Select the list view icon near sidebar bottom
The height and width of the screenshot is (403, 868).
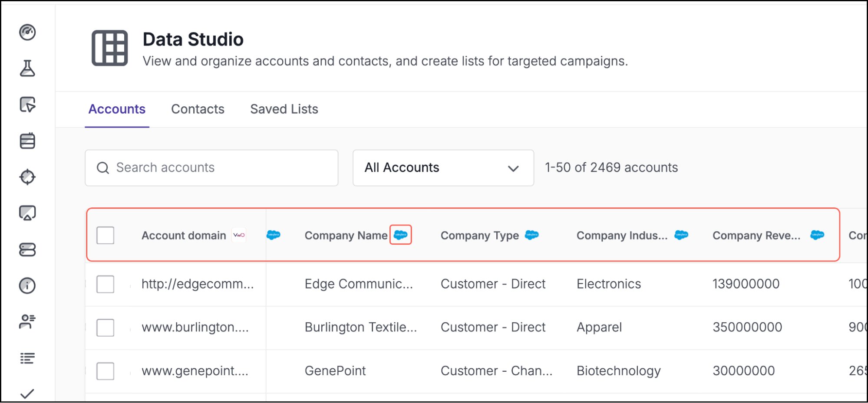click(x=27, y=357)
